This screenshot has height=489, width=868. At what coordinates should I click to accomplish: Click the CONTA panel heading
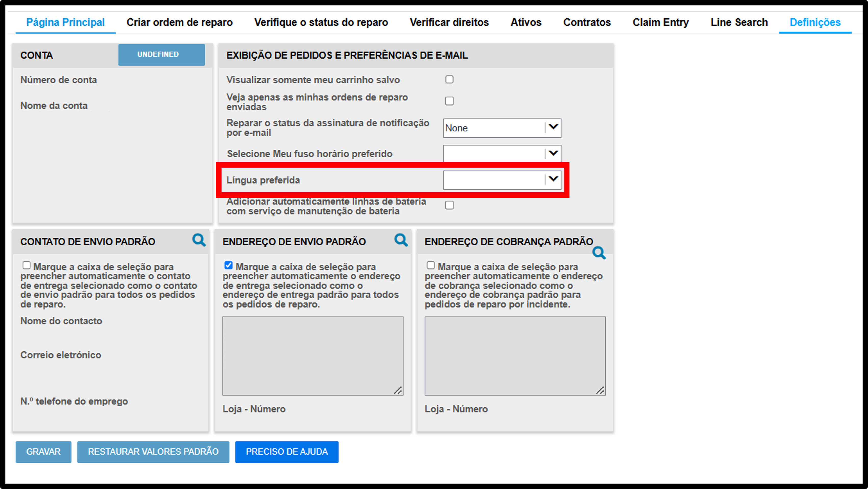click(x=36, y=55)
